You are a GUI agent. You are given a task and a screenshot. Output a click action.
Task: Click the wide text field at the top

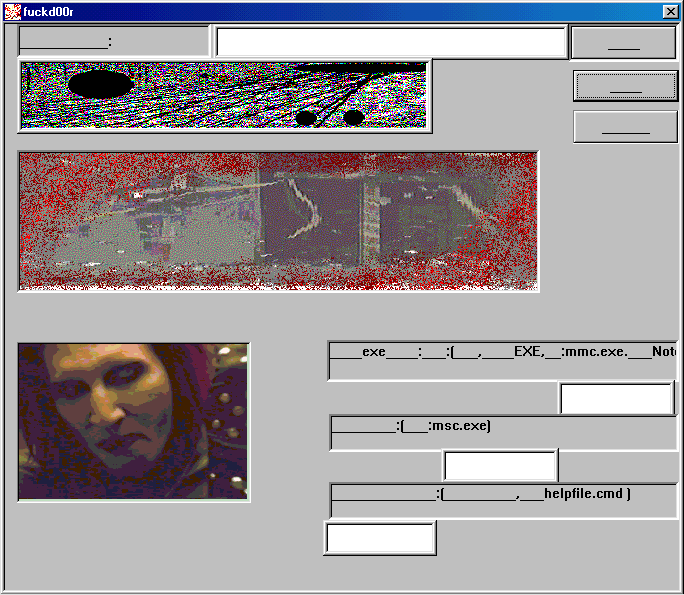pyautogui.click(x=391, y=42)
